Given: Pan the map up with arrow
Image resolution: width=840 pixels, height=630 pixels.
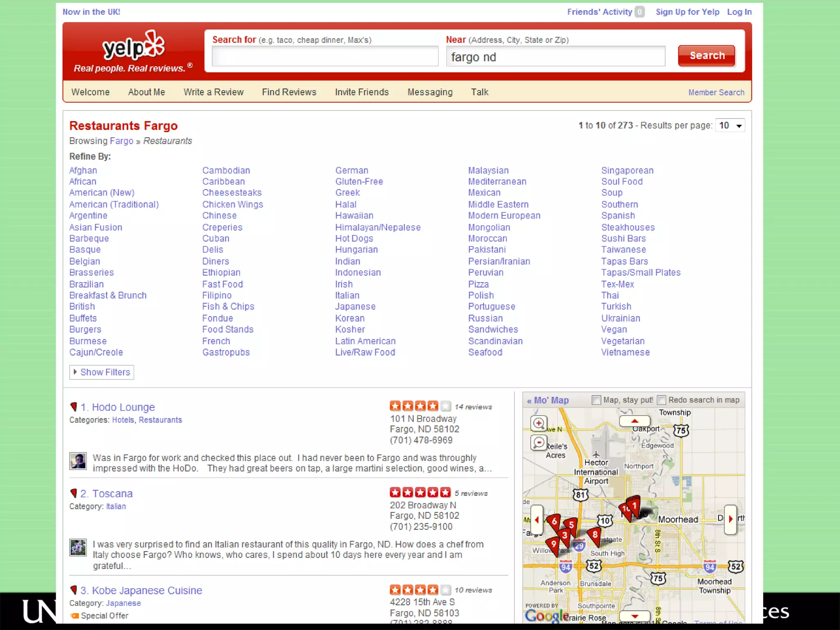Looking at the screenshot, I should point(635,421).
